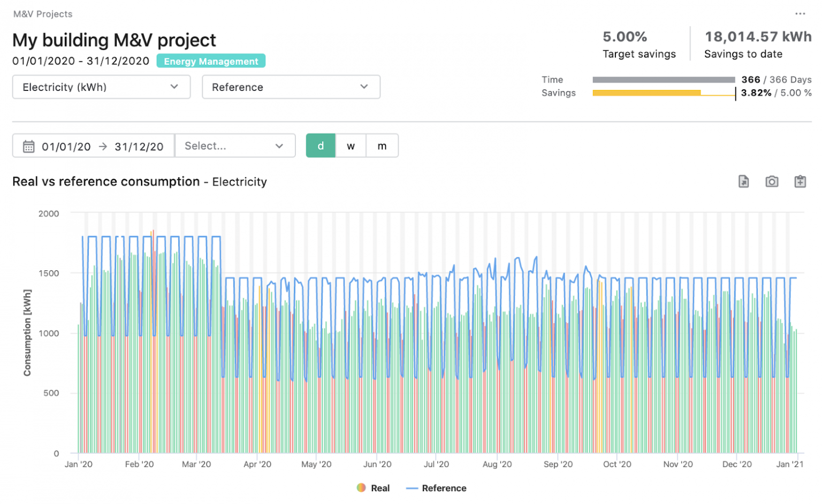The height and width of the screenshot is (504, 822).
Task: Click the gray Time progress bar
Action: coord(664,80)
